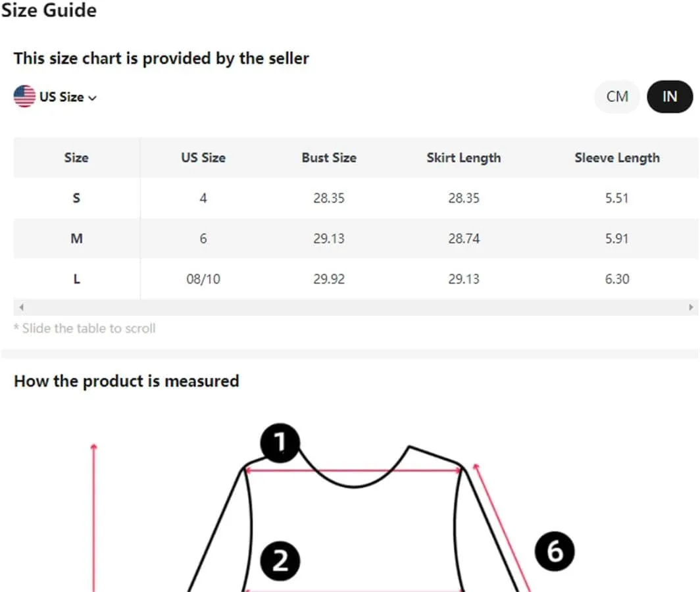
Task: Click the chevron next to US Size
Action: [92, 98]
